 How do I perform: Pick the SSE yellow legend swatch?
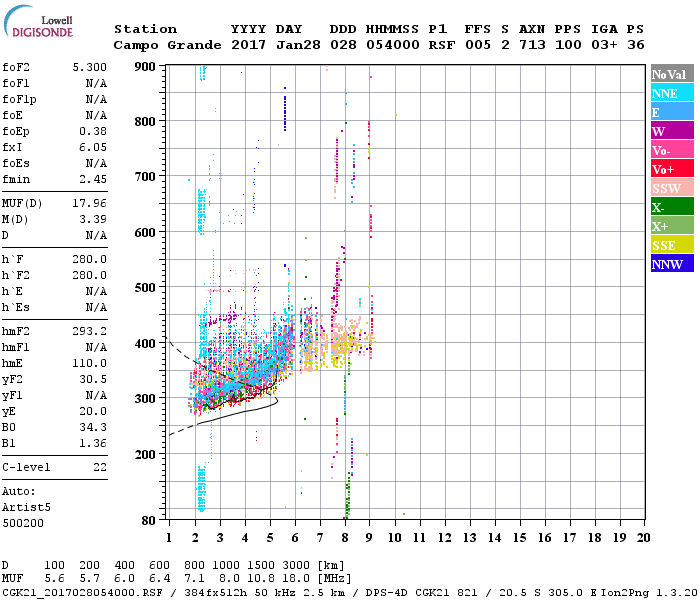(671, 245)
